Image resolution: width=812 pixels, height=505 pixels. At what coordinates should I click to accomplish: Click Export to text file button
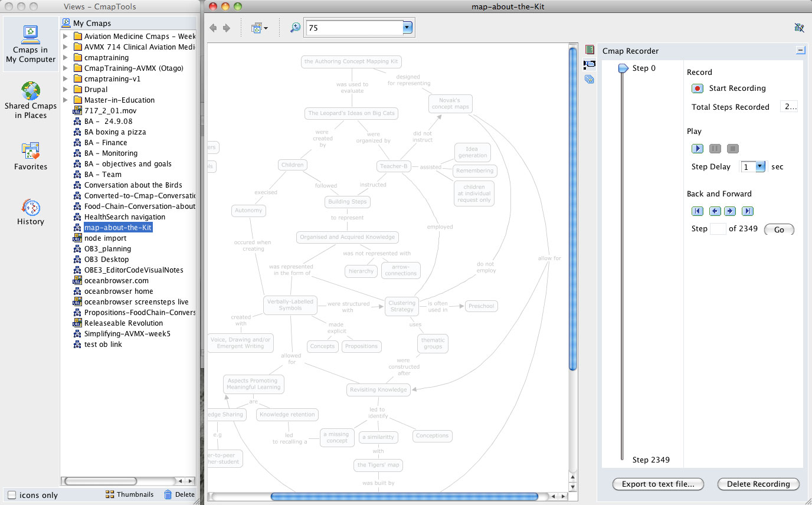click(657, 484)
